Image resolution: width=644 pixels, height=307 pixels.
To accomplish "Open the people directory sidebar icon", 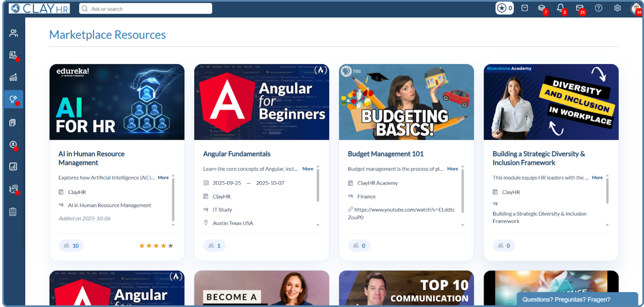I will point(13,33).
